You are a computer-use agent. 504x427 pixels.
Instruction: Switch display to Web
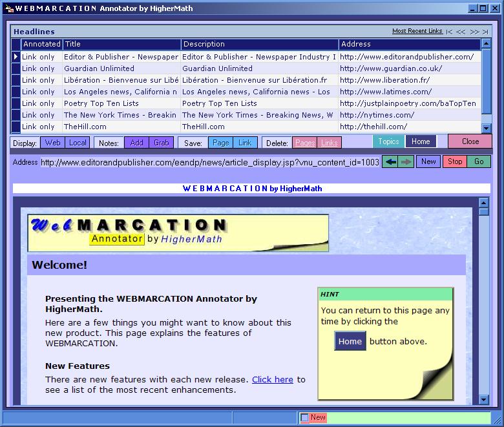pyautogui.click(x=52, y=143)
